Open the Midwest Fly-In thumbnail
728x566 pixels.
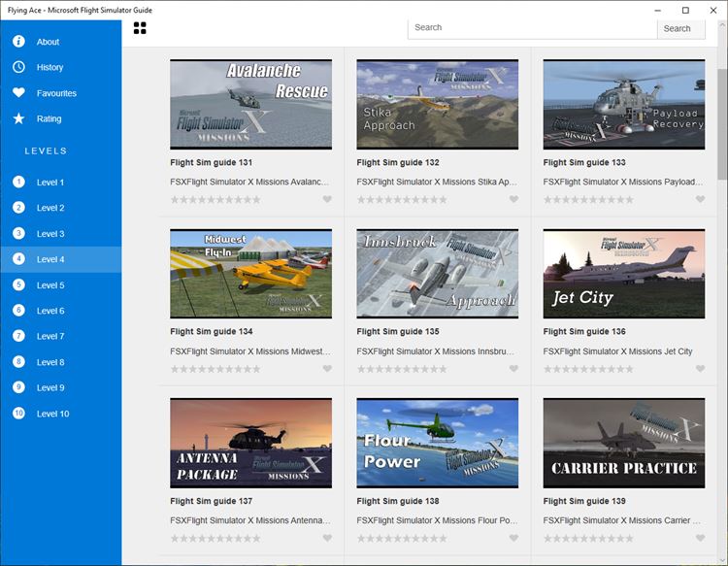click(250, 274)
